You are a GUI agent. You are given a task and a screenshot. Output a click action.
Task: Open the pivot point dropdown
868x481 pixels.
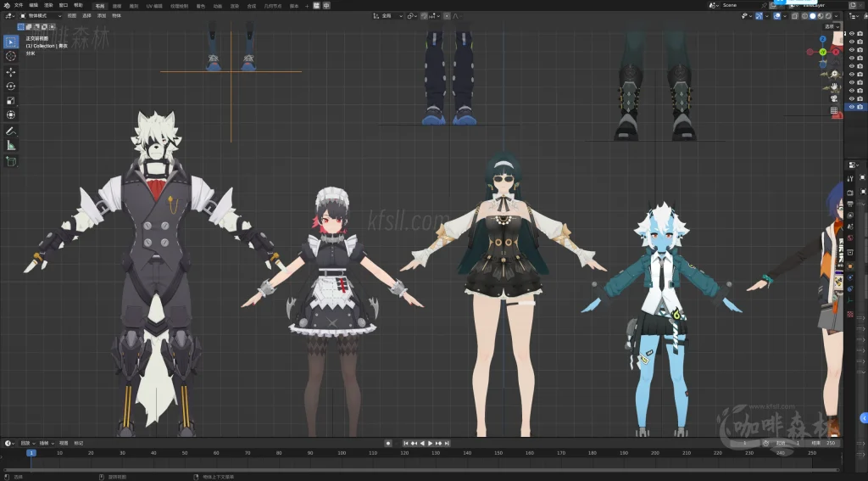[413, 16]
